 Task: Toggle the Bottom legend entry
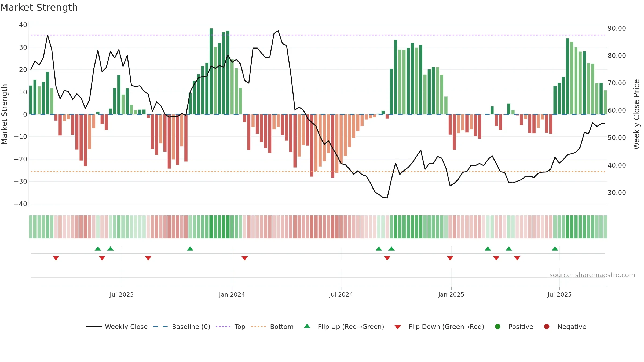tap(272, 327)
